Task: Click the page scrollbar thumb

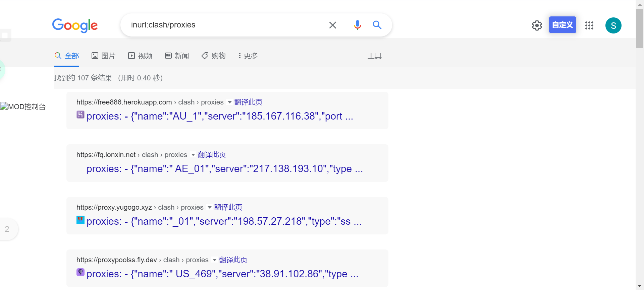Action: pos(640,28)
